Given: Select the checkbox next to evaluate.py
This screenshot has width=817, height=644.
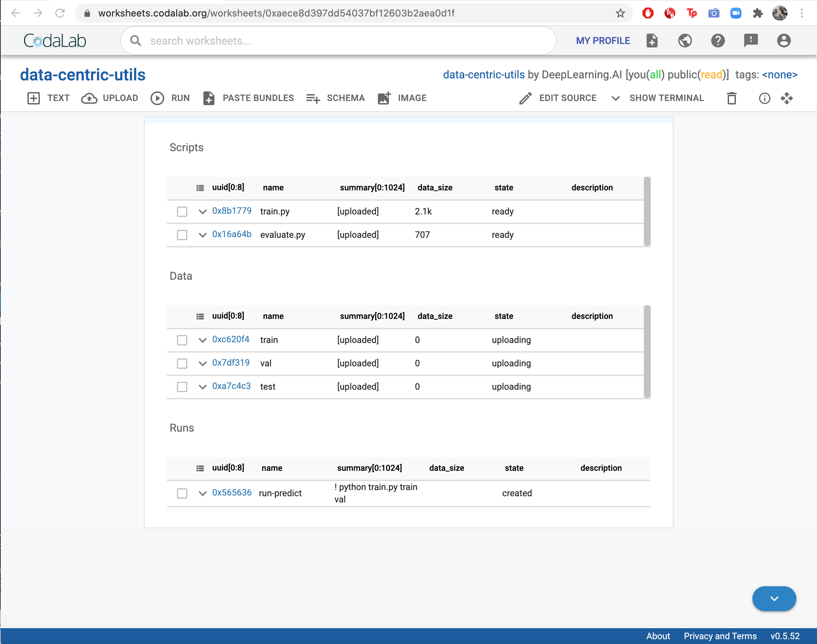Looking at the screenshot, I should click(182, 235).
